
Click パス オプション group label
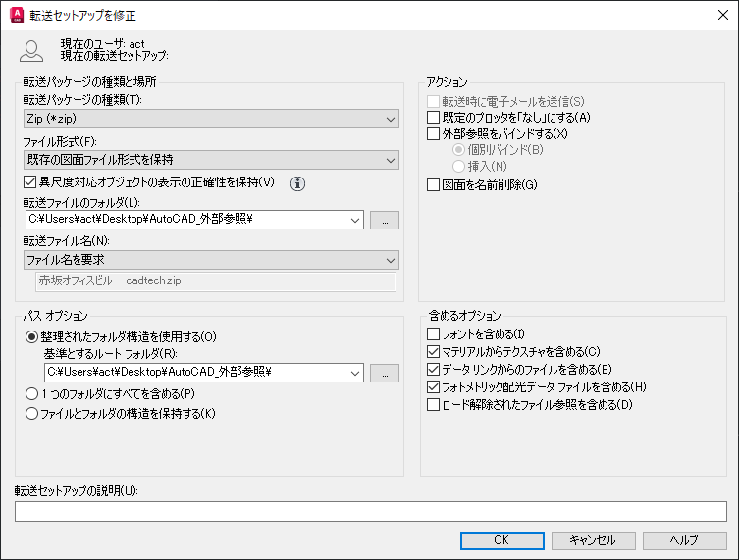click(x=55, y=316)
